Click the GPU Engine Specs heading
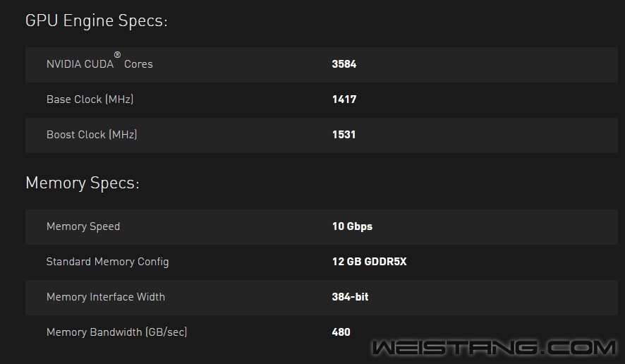The image size is (625, 364). (x=97, y=20)
